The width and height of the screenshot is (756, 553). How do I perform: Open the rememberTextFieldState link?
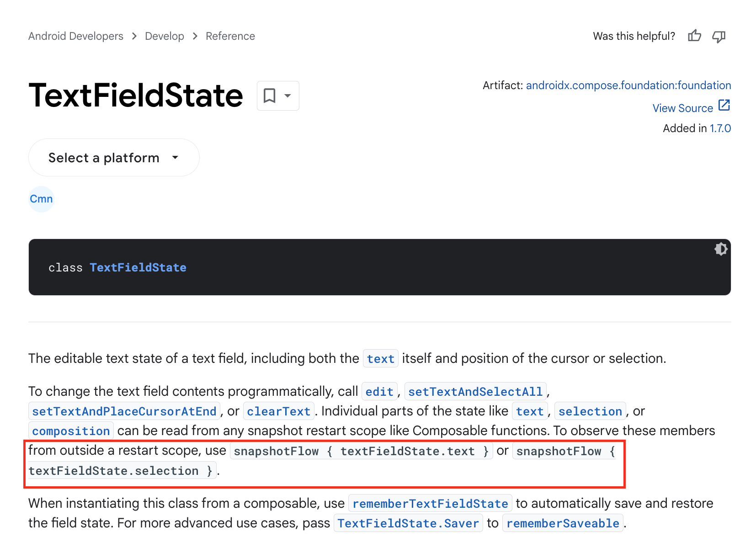click(430, 504)
